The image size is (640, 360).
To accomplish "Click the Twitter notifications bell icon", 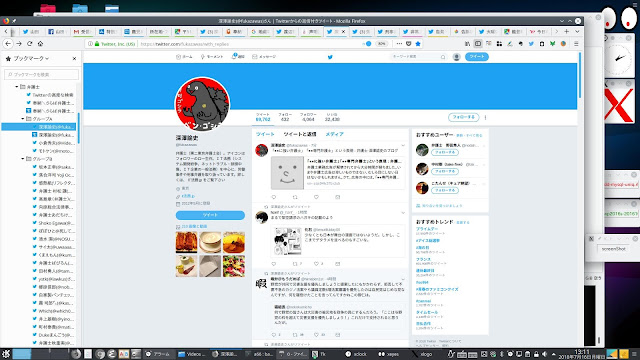I will tap(238, 57).
